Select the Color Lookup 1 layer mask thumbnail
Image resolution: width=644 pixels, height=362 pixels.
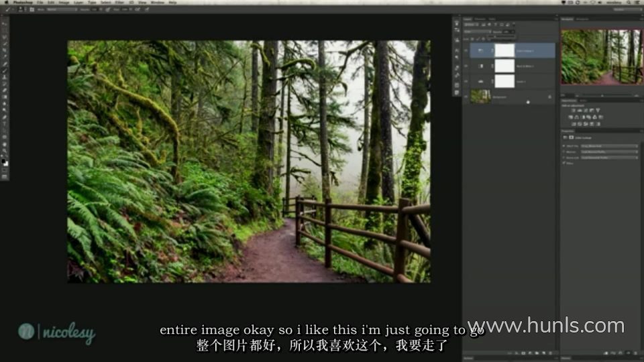click(504, 50)
